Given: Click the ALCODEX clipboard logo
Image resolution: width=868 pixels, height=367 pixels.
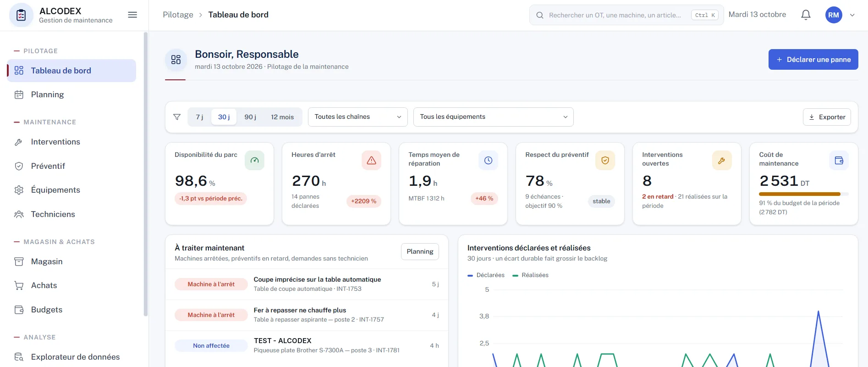Looking at the screenshot, I should [x=21, y=15].
